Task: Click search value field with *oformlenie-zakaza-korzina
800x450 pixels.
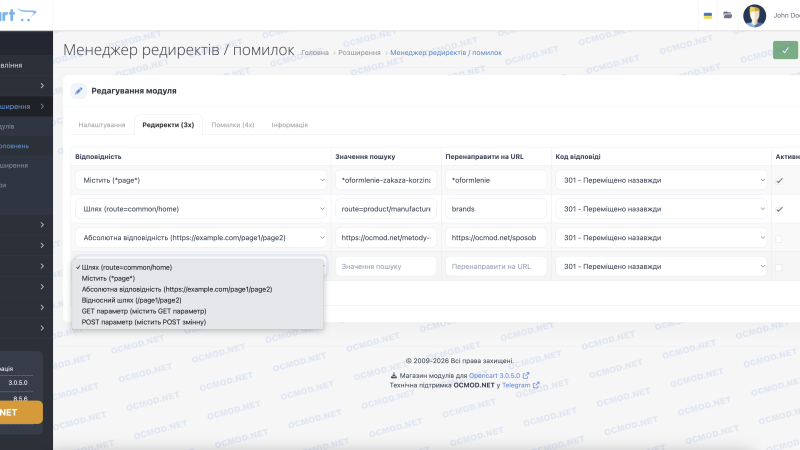Action: (x=386, y=180)
